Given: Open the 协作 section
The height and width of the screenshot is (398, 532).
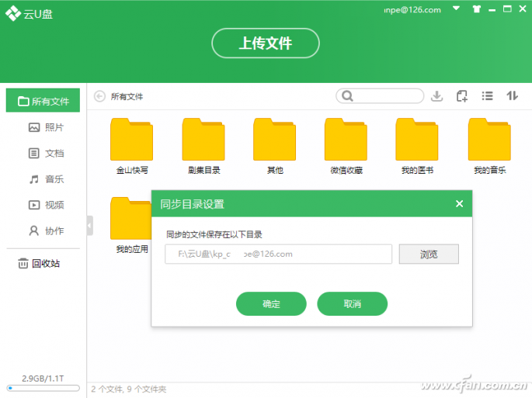Looking at the screenshot, I should [46, 231].
